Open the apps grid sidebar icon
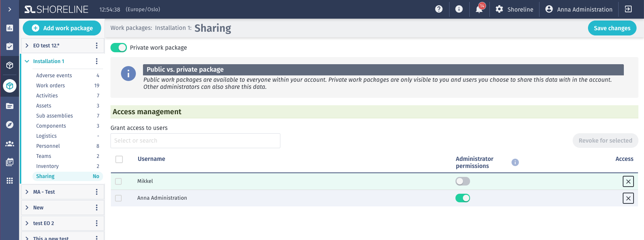 click(10, 181)
